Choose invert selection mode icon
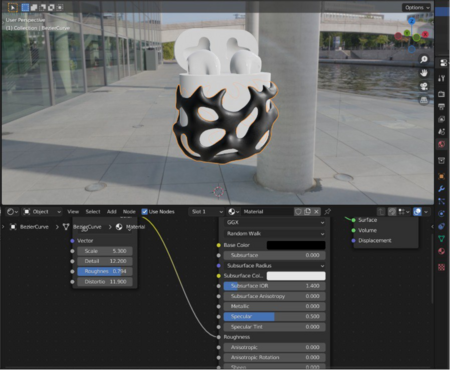 (51, 7)
